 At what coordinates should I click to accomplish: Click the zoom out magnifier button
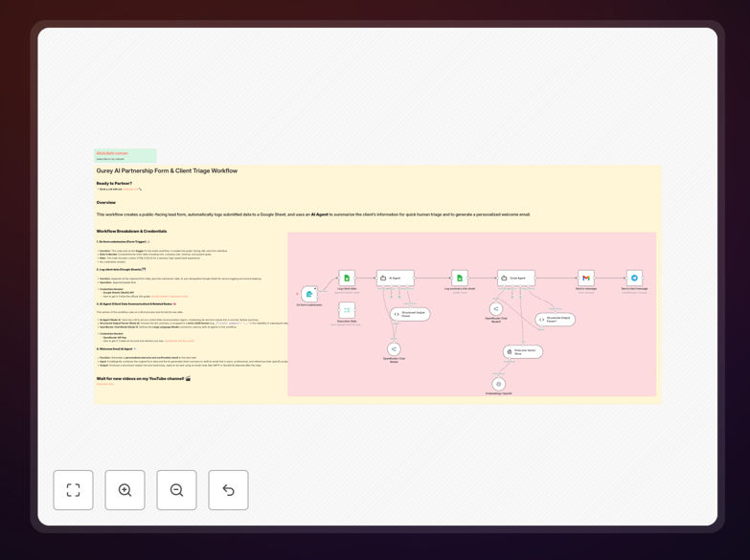[x=176, y=490]
